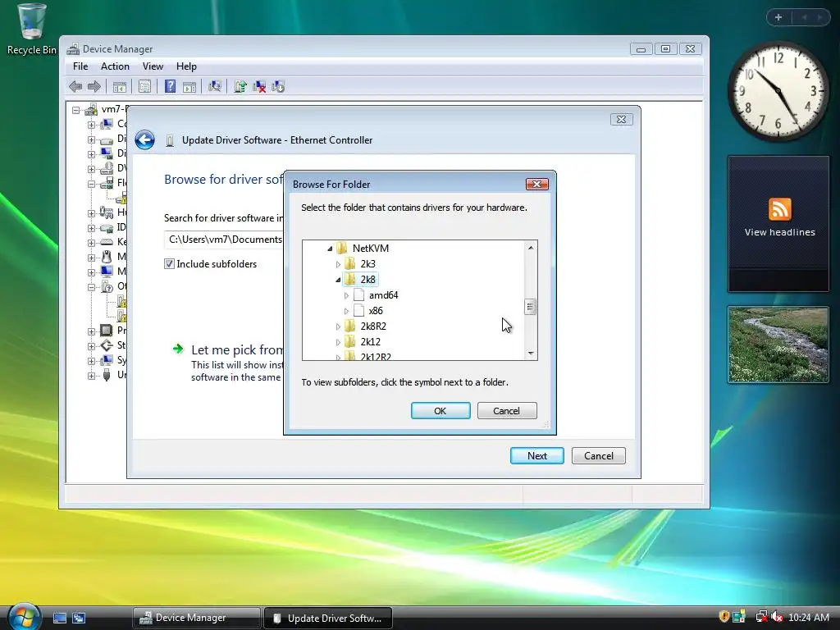Collapse the NetKVM folder triangle

[x=330, y=249]
